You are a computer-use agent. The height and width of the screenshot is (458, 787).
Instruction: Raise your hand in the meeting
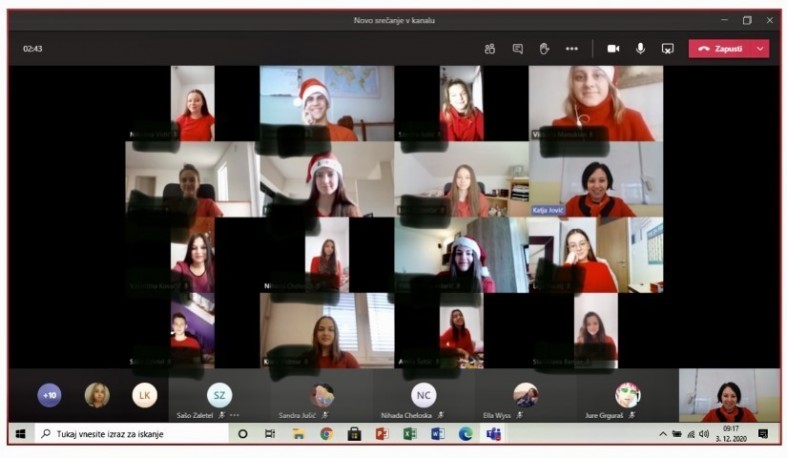544,48
